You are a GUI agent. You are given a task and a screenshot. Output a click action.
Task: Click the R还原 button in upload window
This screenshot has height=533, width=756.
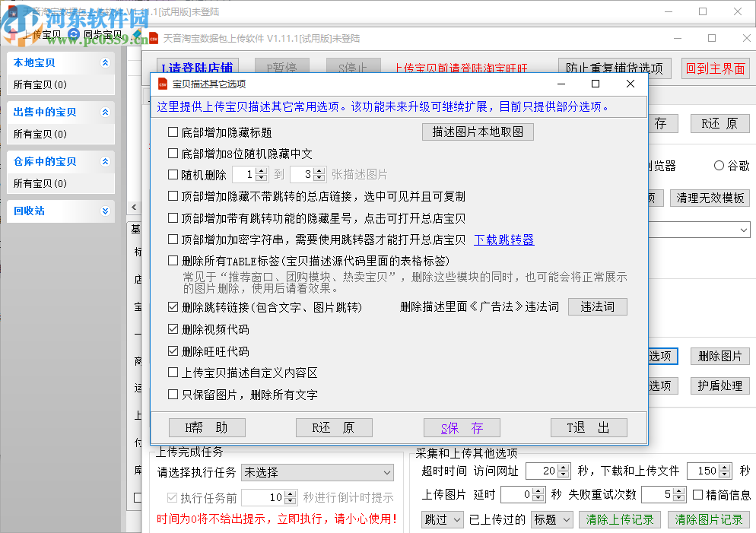(x=719, y=123)
